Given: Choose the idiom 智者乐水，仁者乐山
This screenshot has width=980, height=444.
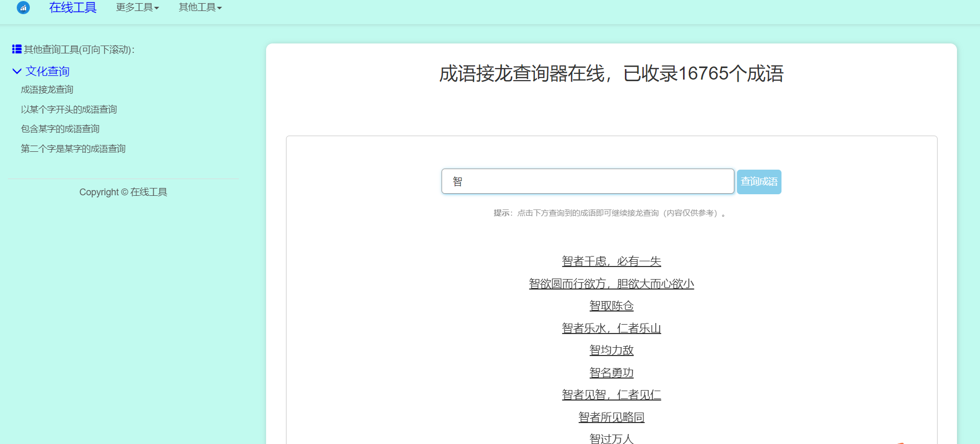Looking at the screenshot, I should point(611,328).
